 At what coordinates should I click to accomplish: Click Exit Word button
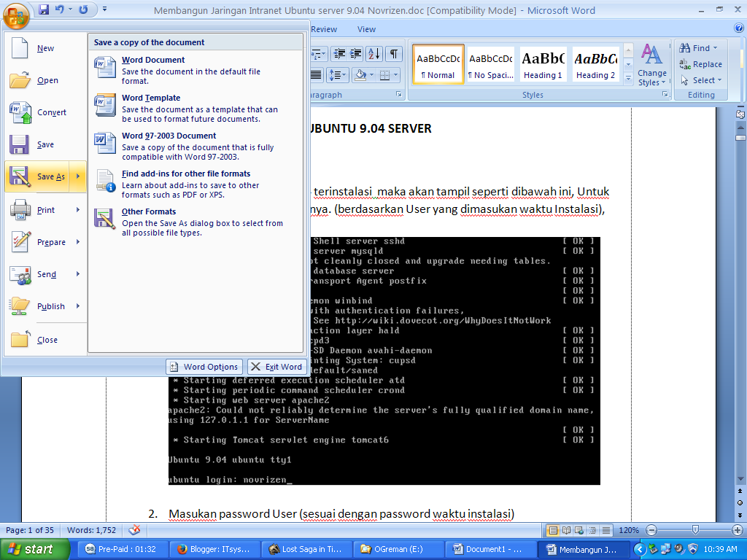click(x=276, y=367)
